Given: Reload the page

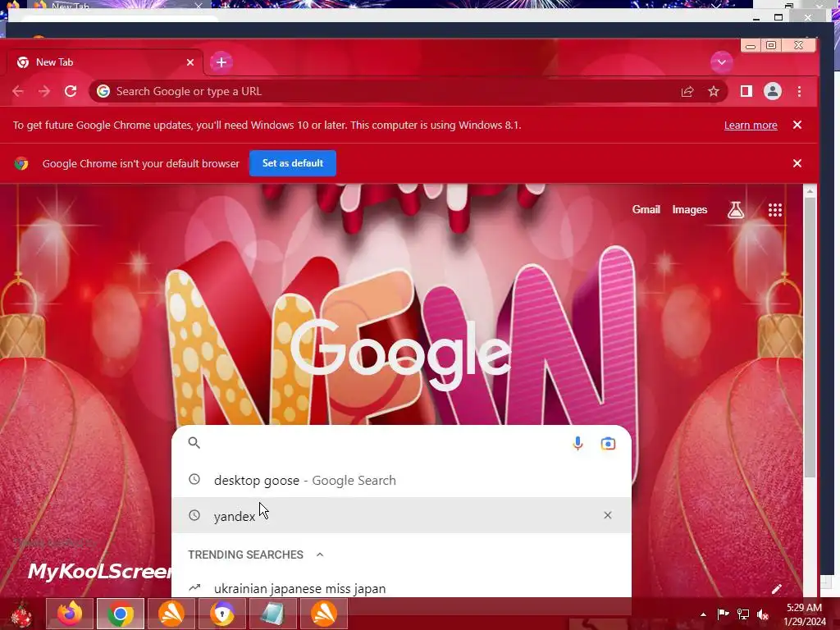Looking at the screenshot, I should click(71, 91).
